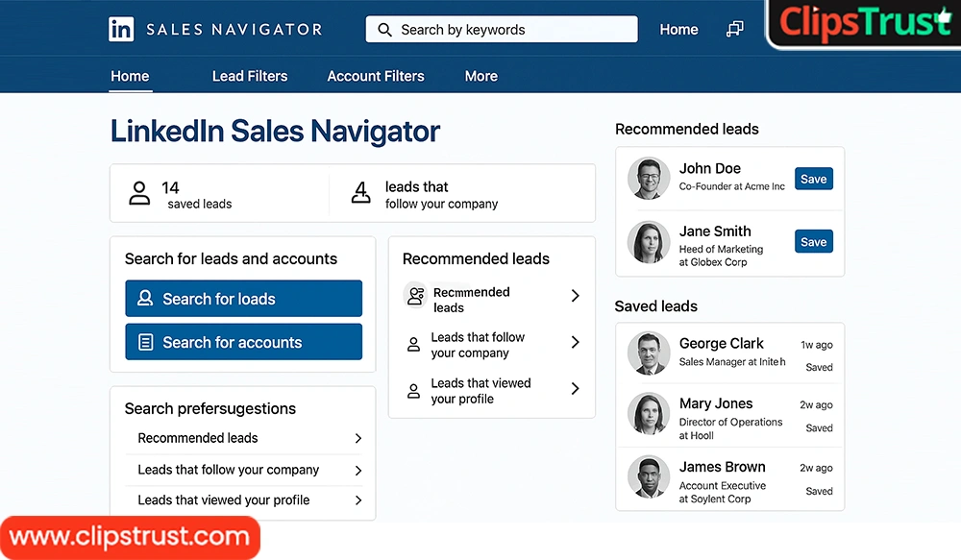Image resolution: width=961 pixels, height=560 pixels.
Task: Open George Clark's profile photo
Action: pyautogui.click(x=649, y=353)
